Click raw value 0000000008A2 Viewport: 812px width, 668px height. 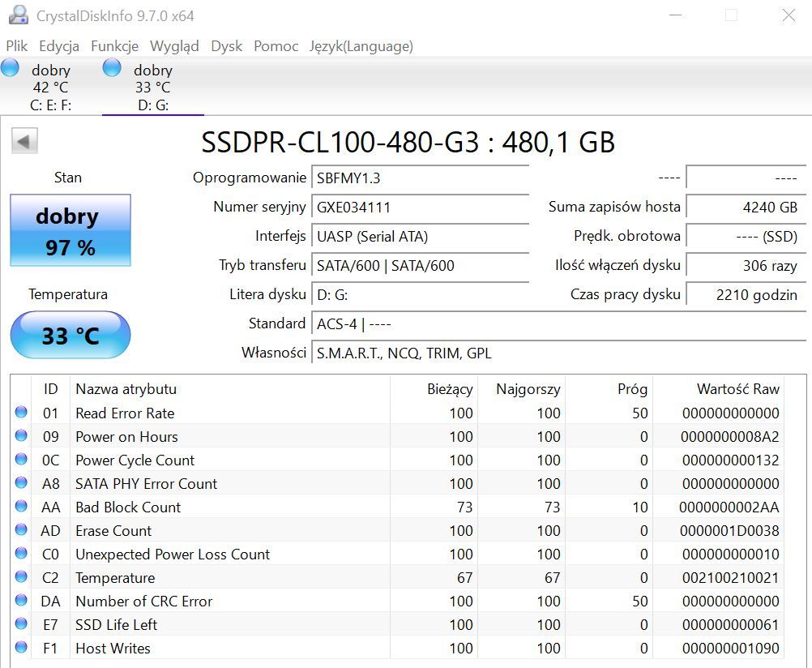(729, 436)
